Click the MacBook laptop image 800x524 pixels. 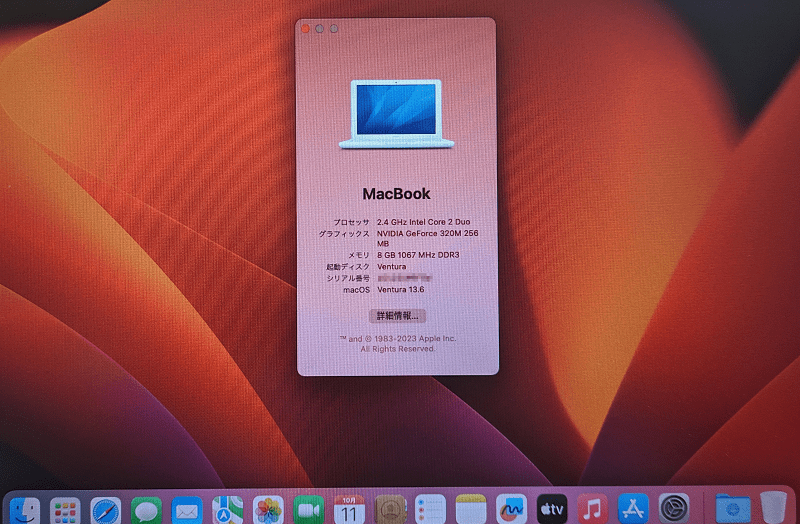pyautogui.click(x=396, y=114)
